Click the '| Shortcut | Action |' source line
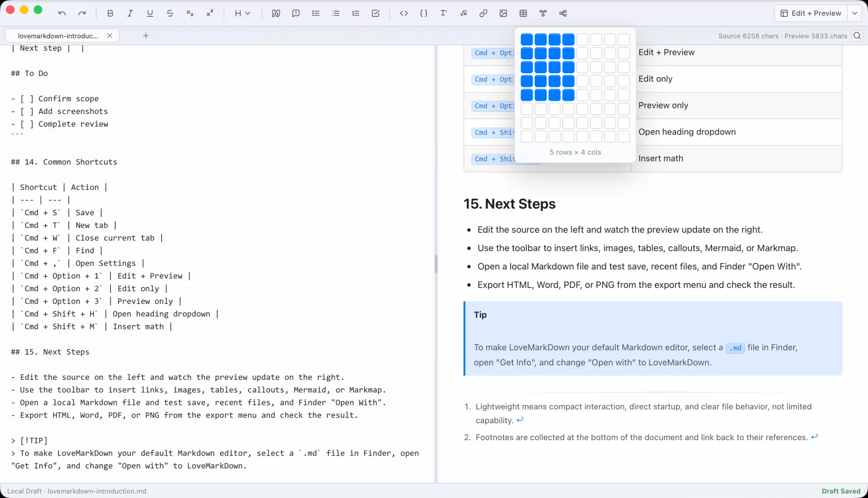Screen dimensions: 868x498 tap(59, 188)
